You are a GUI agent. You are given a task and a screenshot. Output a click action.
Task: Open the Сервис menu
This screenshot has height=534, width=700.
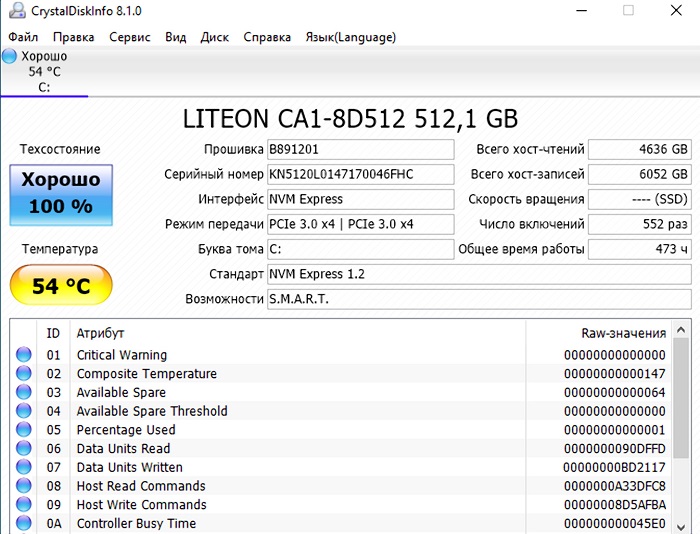coord(130,37)
